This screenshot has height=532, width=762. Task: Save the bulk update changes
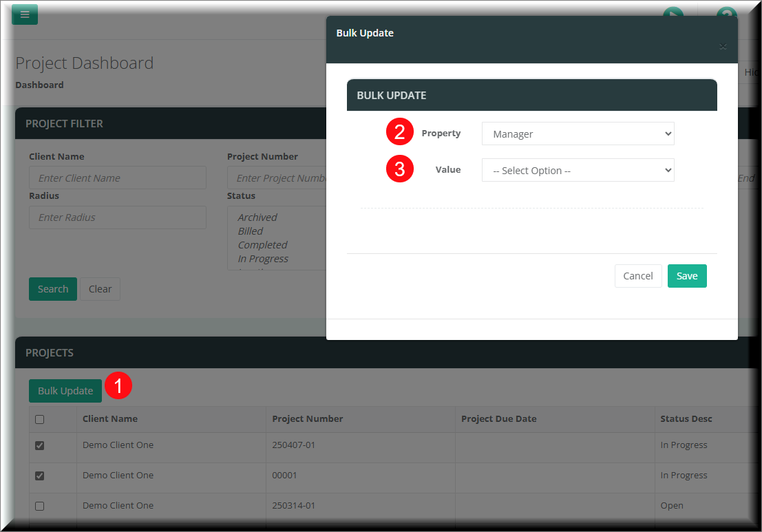[x=686, y=276]
